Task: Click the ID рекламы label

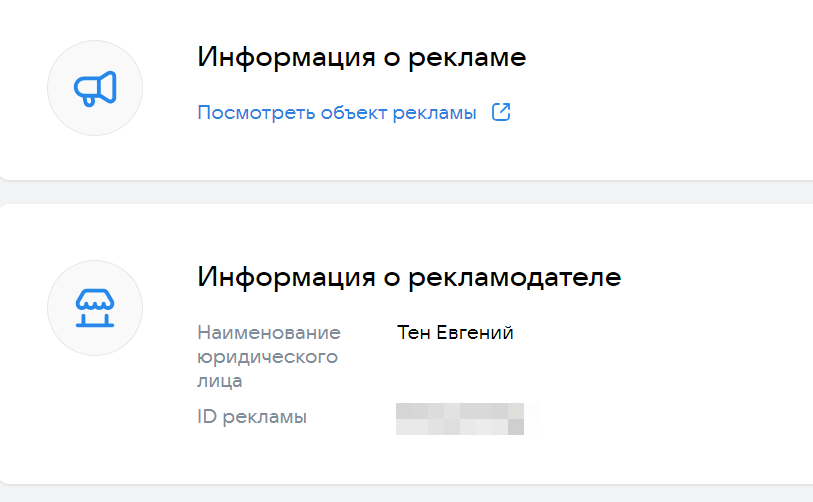Action: (x=252, y=416)
